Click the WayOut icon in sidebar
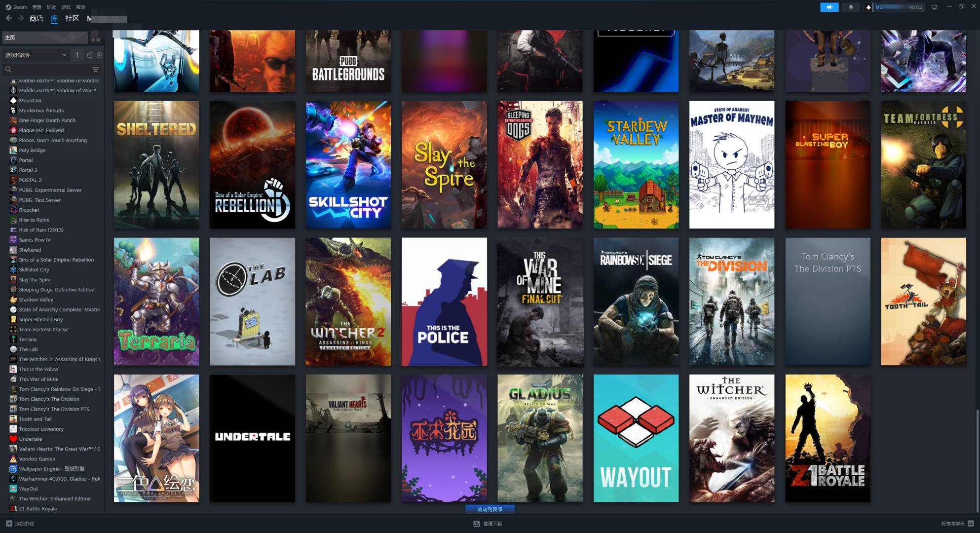 click(x=13, y=489)
